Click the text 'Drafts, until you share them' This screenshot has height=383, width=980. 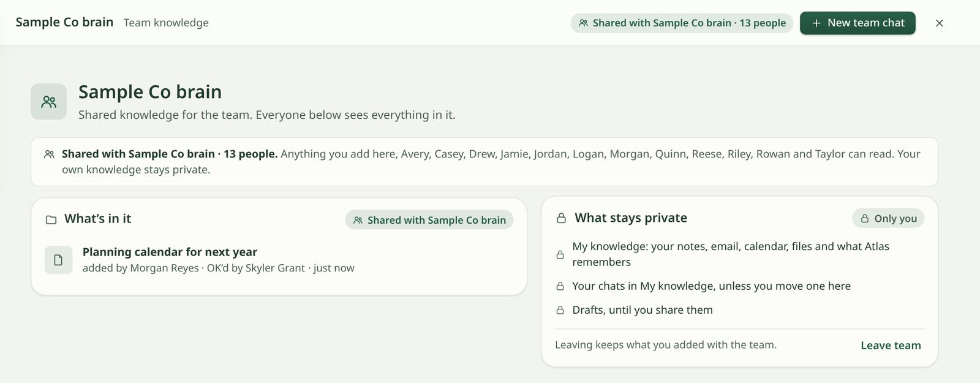[x=643, y=309]
